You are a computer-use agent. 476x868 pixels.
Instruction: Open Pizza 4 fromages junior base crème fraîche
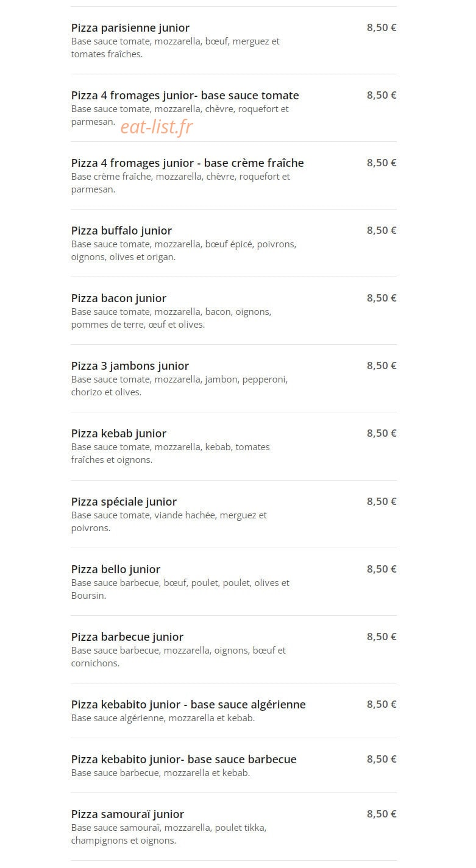[187, 163]
